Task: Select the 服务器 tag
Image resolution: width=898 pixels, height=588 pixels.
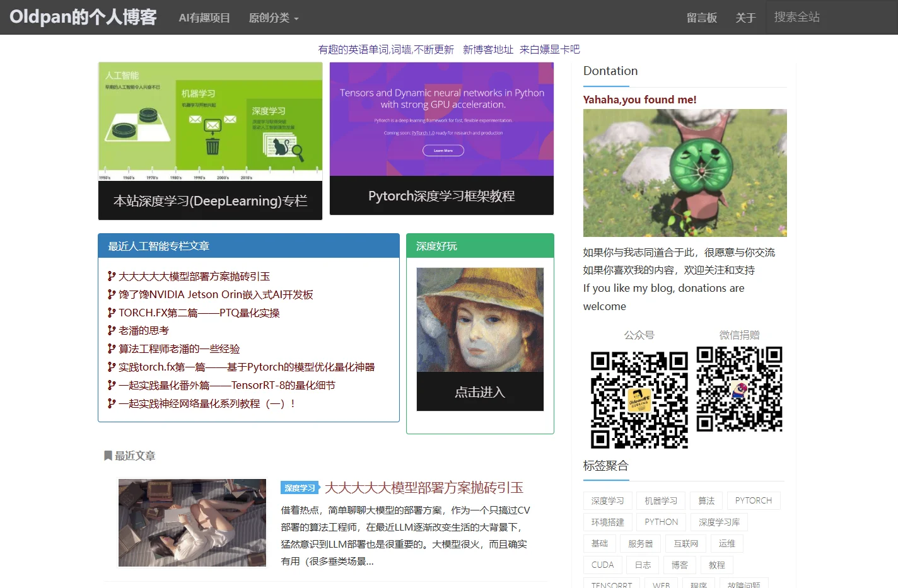Action: (x=640, y=544)
